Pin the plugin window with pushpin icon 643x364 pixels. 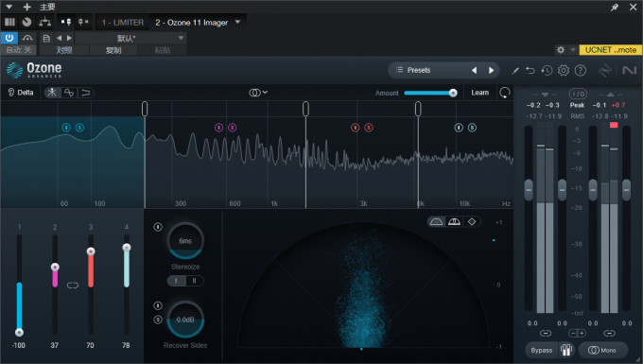615,7
